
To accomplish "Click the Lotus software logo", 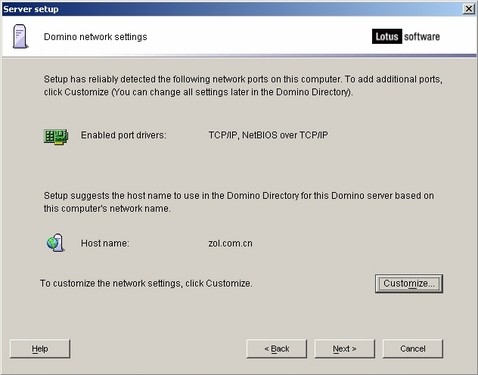I will tap(406, 36).
